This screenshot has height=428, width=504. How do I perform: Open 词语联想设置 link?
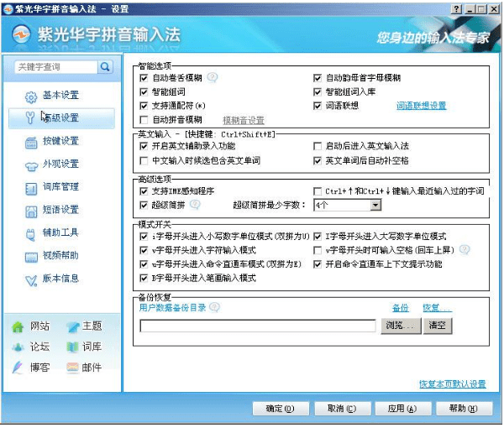pyautogui.click(x=421, y=106)
